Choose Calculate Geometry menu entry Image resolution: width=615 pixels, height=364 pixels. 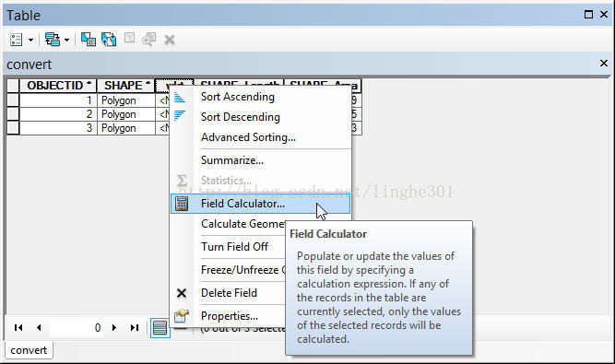click(242, 224)
